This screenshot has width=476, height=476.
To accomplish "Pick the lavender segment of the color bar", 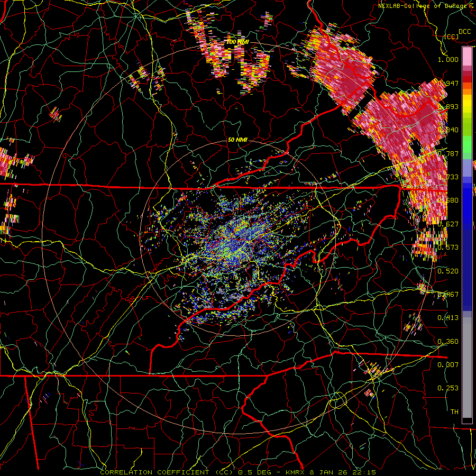I will (x=467, y=168).
